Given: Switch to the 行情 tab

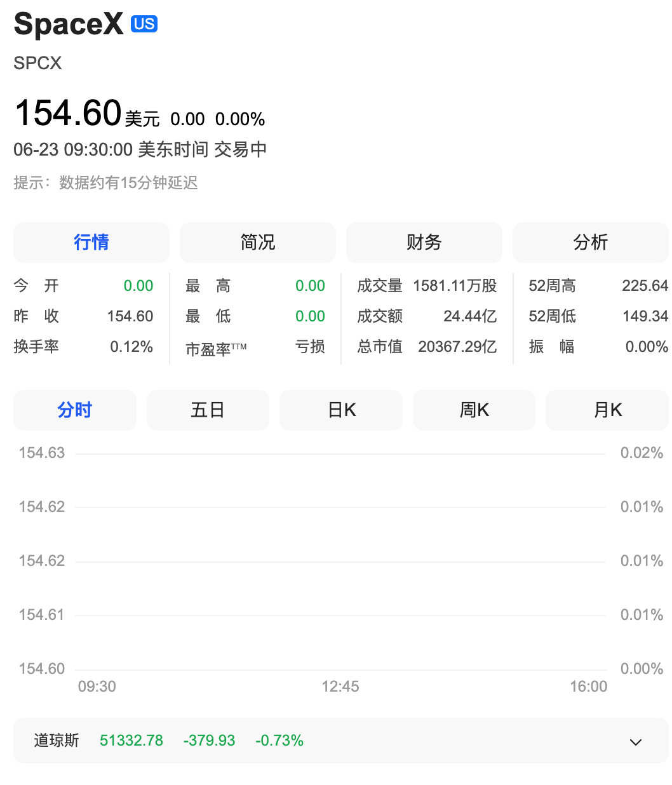Looking at the screenshot, I should pyautogui.click(x=91, y=242).
